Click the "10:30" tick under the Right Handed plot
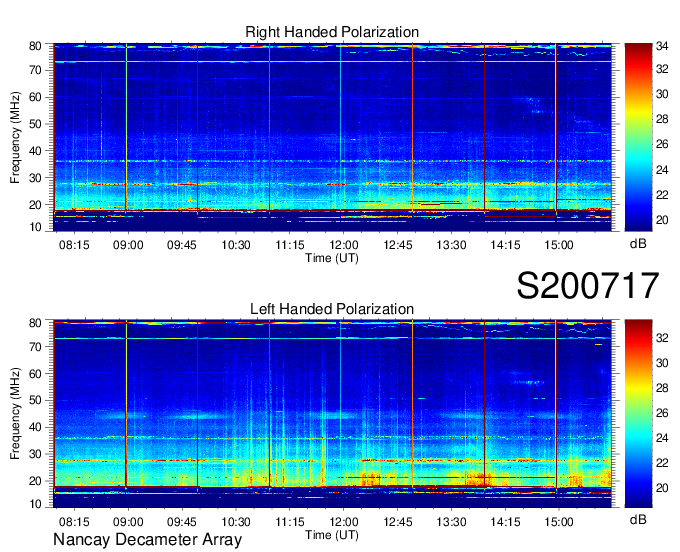Screen dimensions: 680x552 236,245
